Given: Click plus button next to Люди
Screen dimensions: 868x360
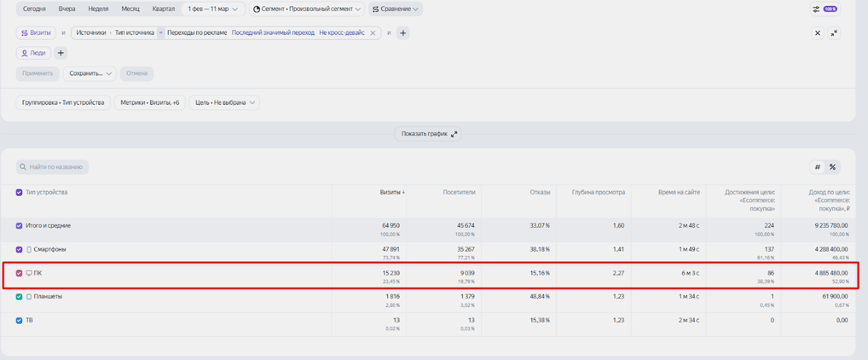Looking at the screenshot, I should point(61,53).
